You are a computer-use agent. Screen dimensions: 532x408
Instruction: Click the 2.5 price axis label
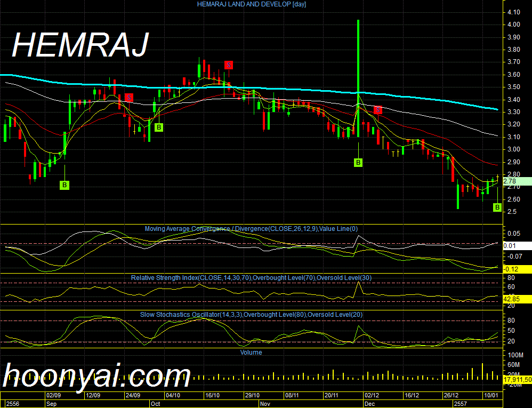[x=512, y=212]
